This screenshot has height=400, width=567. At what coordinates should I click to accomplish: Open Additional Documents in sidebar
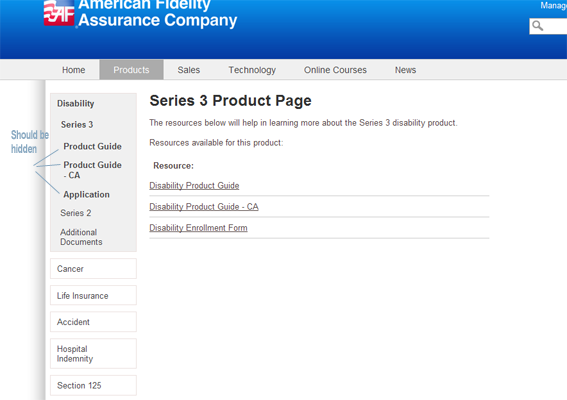(81, 237)
